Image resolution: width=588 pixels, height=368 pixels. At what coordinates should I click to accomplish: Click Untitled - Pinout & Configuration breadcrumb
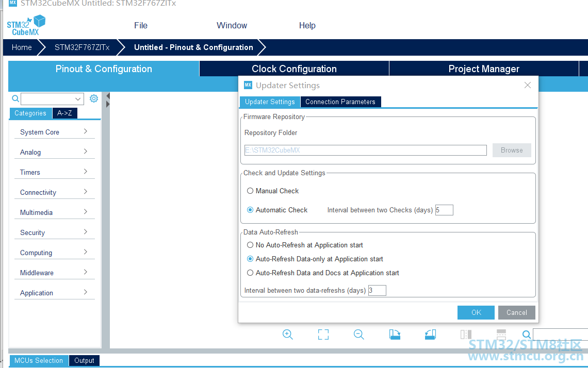(x=193, y=47)
